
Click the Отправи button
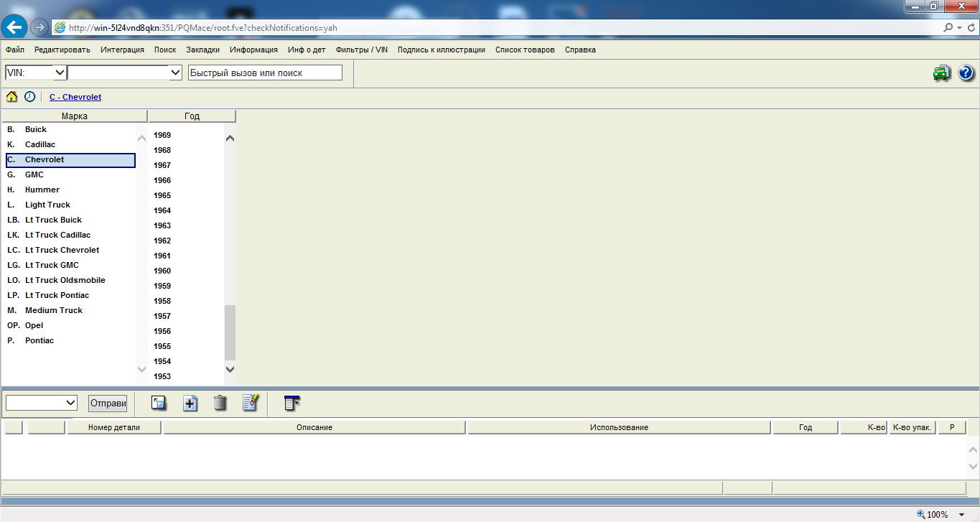pos(108,403)
